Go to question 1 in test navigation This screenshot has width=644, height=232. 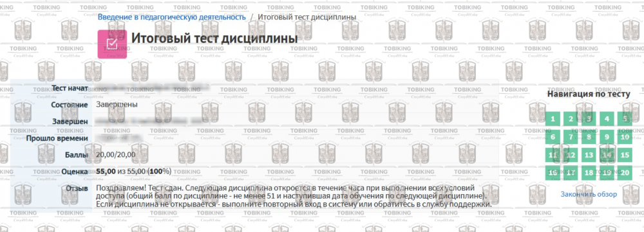coord(553,120)
